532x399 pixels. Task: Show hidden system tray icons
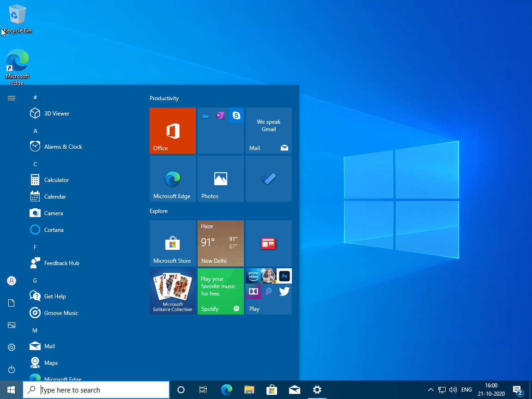pyautogui.click(x=430, y=390)
